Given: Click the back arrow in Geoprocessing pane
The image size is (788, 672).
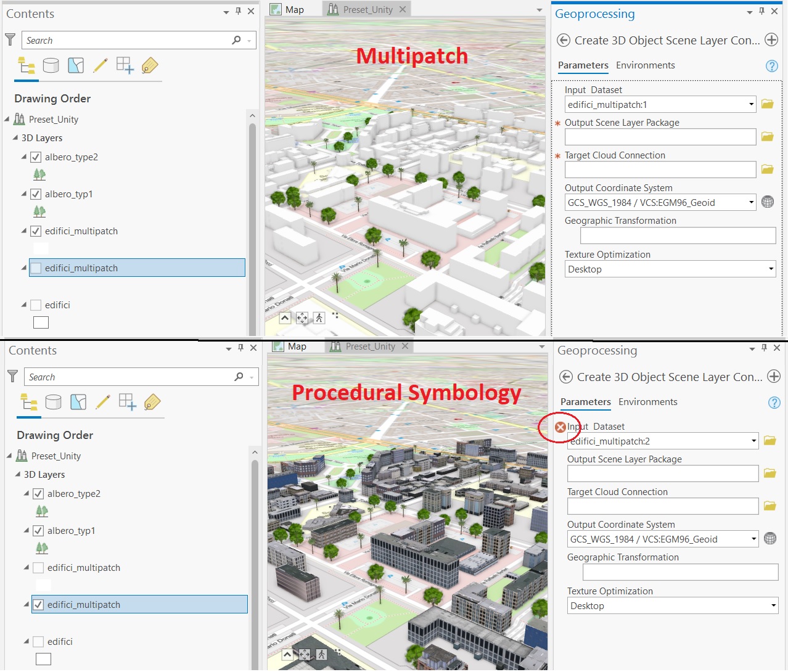Looking at the screenshot, I should pos(564,39).
